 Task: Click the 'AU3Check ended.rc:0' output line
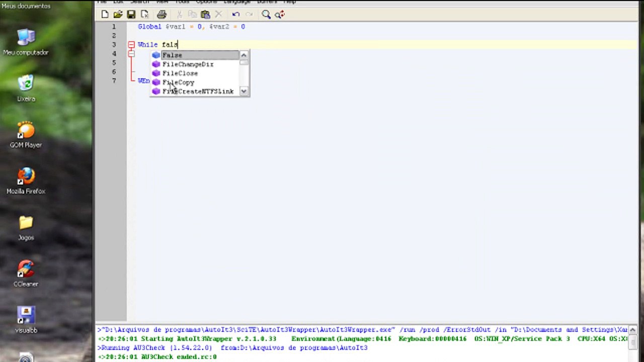click(x=157, y=357)
